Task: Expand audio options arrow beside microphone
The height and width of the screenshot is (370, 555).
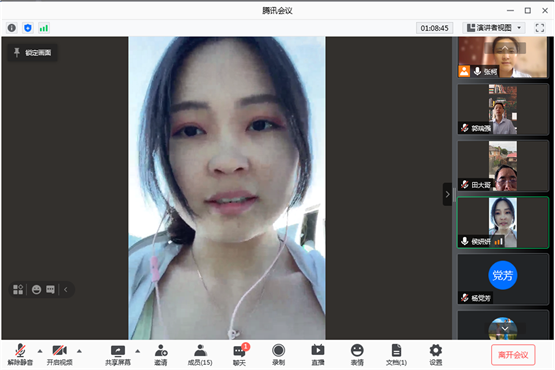Action: point(40,351)
